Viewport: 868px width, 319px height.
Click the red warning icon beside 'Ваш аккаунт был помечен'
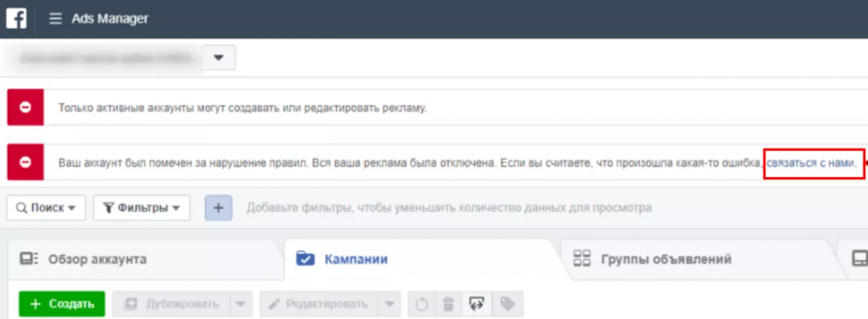pyautogui.click(x=25, y=162)
